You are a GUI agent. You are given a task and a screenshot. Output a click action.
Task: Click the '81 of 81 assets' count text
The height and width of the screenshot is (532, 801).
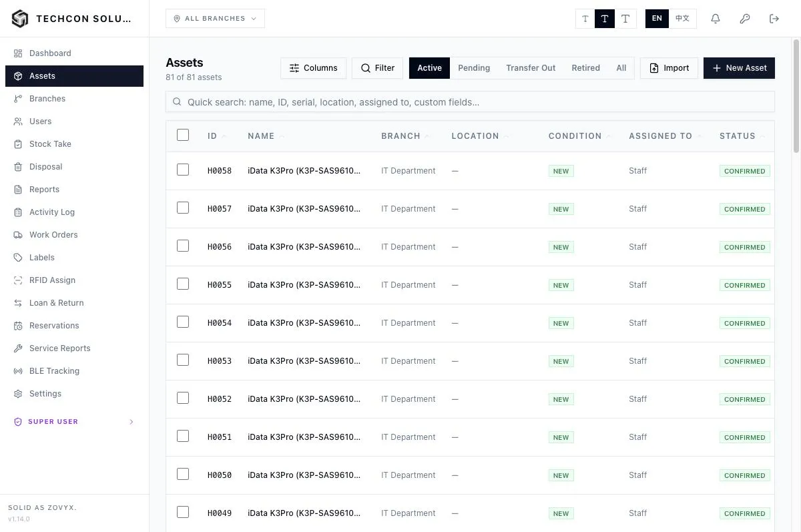click(x=194, y=77)
